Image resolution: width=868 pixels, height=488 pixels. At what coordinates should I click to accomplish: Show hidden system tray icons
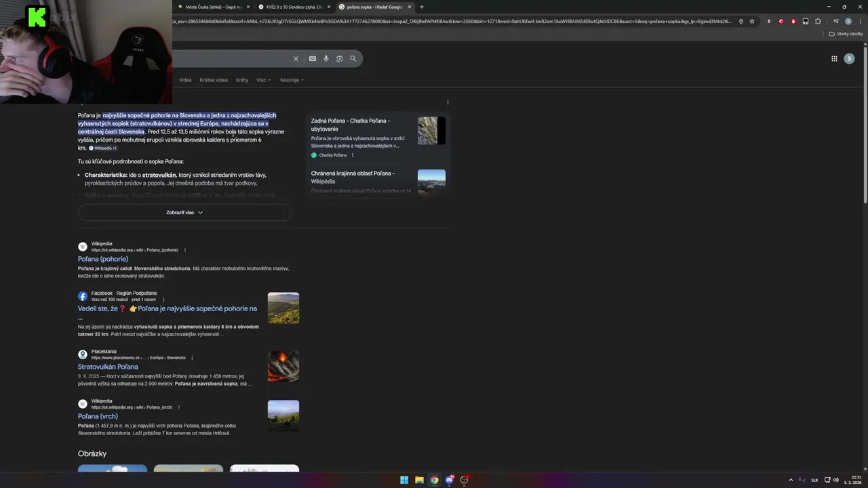point(791,480)
